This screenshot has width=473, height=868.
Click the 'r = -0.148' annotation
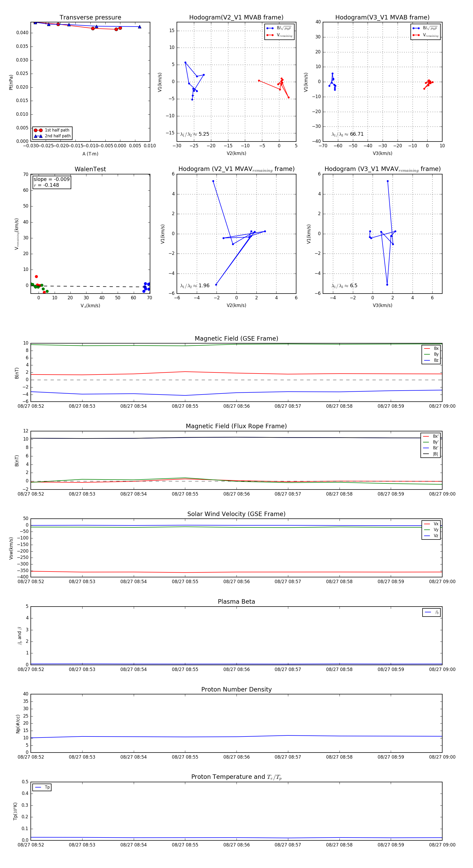[47, 185]
